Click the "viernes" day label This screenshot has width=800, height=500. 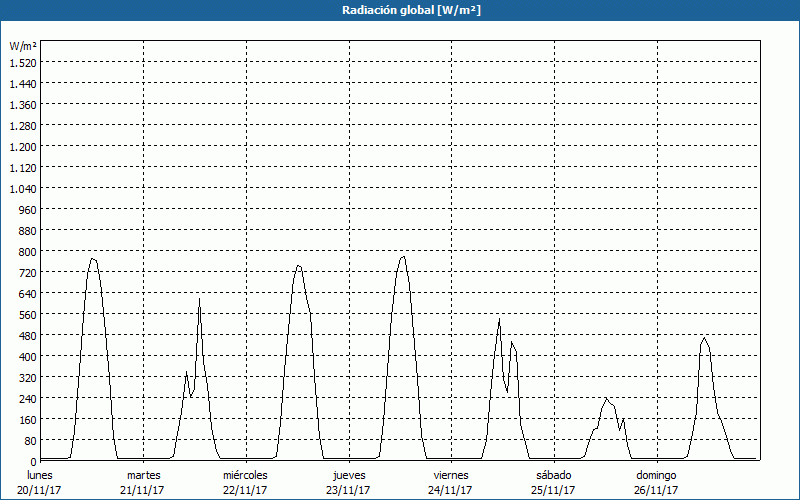tap(451, 475)
